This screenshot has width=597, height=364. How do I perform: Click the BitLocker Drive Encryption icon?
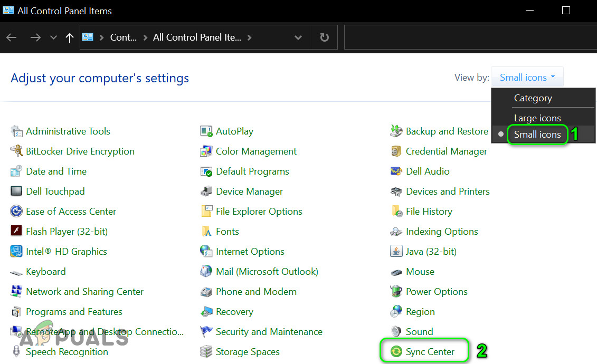16,151
